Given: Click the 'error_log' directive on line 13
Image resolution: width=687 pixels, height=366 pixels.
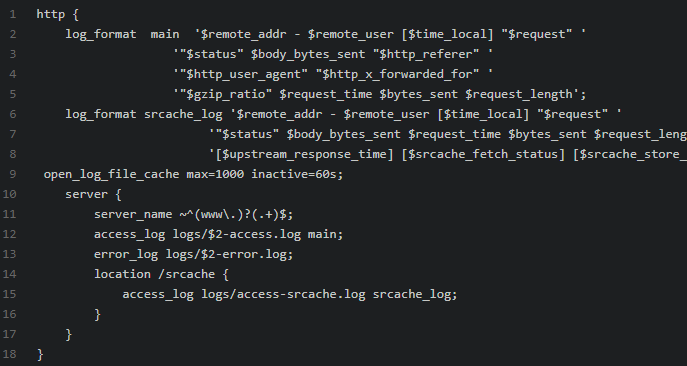Looking at the screenshot, I should pos(126,254).
